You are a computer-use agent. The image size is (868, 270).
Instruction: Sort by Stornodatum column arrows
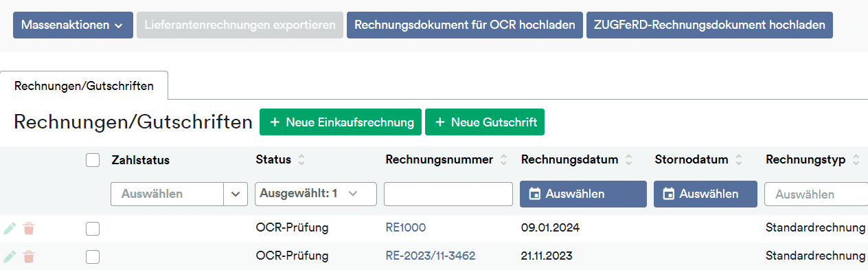pos(739,160)
